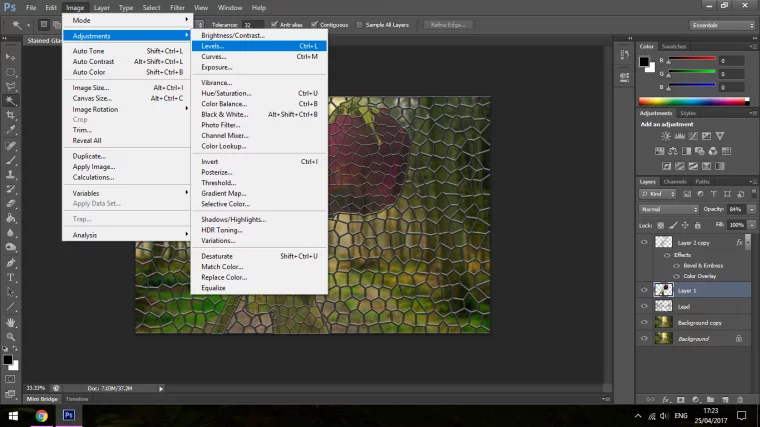Hide the Lead layer
The image size is (760, 427).
(x=644, y=306)
